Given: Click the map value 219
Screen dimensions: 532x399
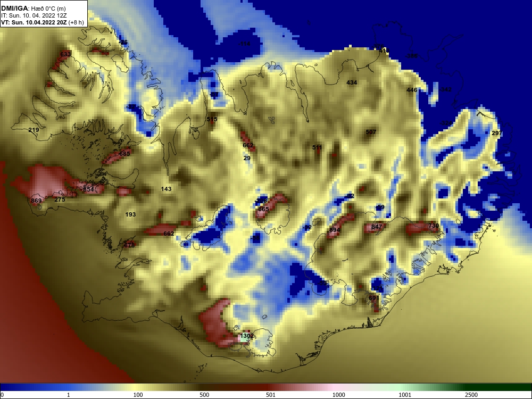Looking at the screenshot, I should (34, 130).
